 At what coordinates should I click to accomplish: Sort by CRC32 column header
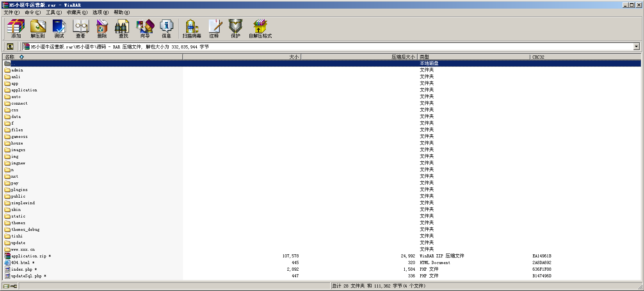538,57
